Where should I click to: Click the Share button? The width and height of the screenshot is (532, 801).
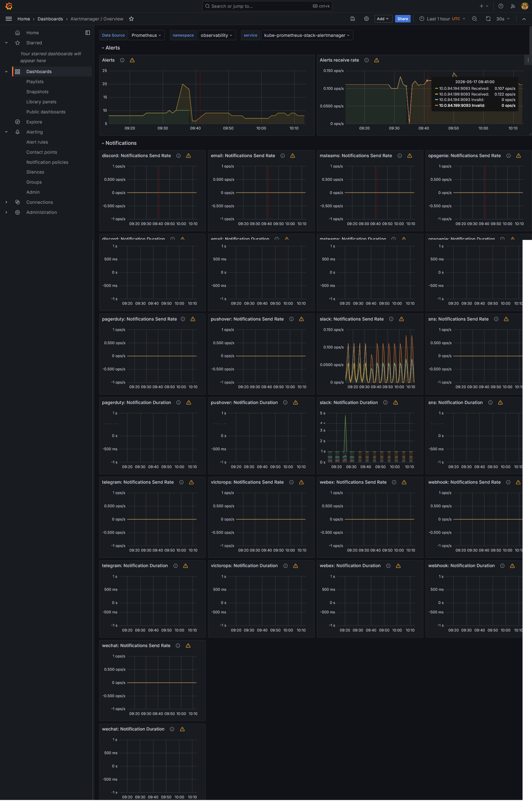tap(402, 19)
